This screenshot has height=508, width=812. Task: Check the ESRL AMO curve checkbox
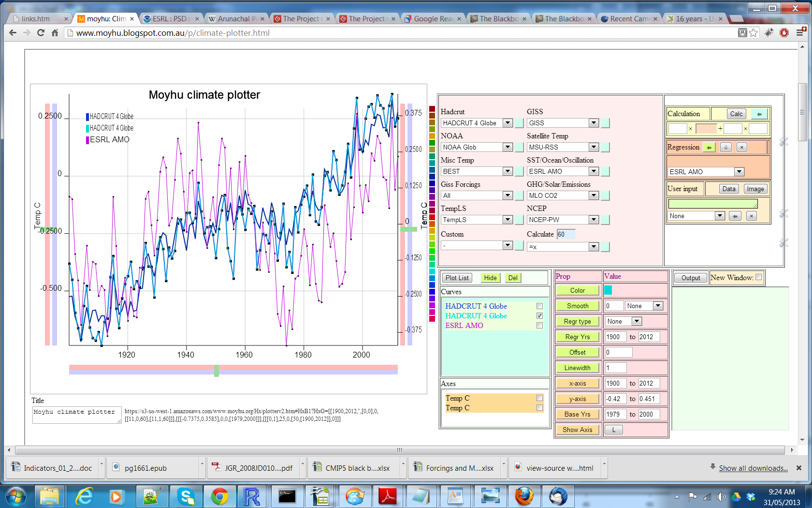(x=539, y=326)
